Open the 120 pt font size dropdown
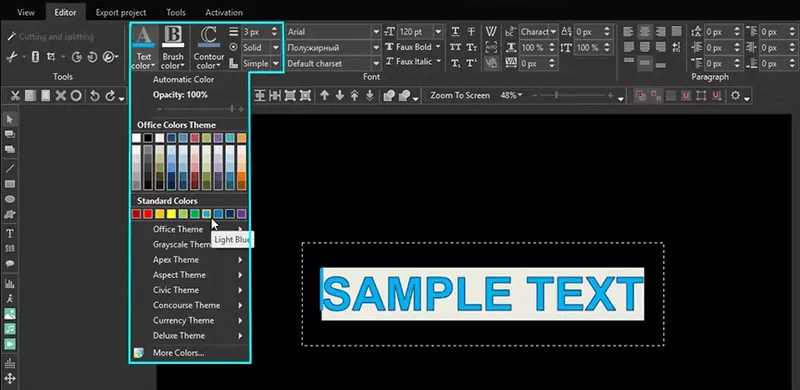Viewport: 800px width, 390px height. 438,32
